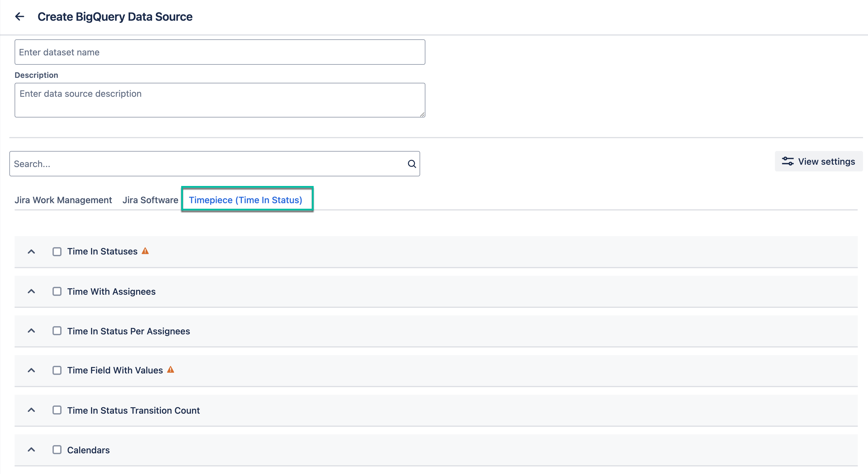
Task: Open the Jira Software tab
Action: point(150,200)
